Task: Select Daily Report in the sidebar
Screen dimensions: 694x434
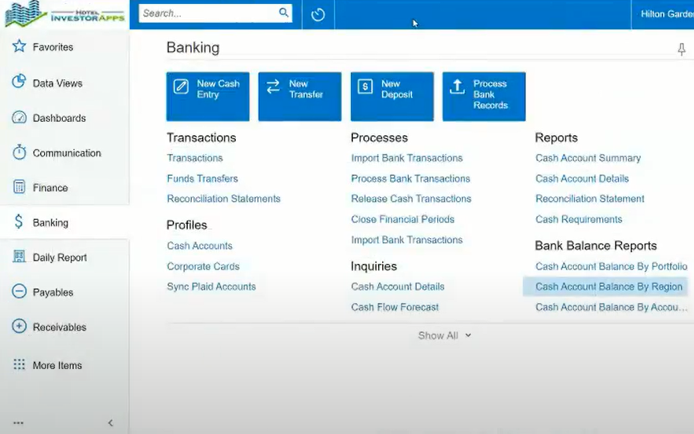Action: tap(59, 258)
